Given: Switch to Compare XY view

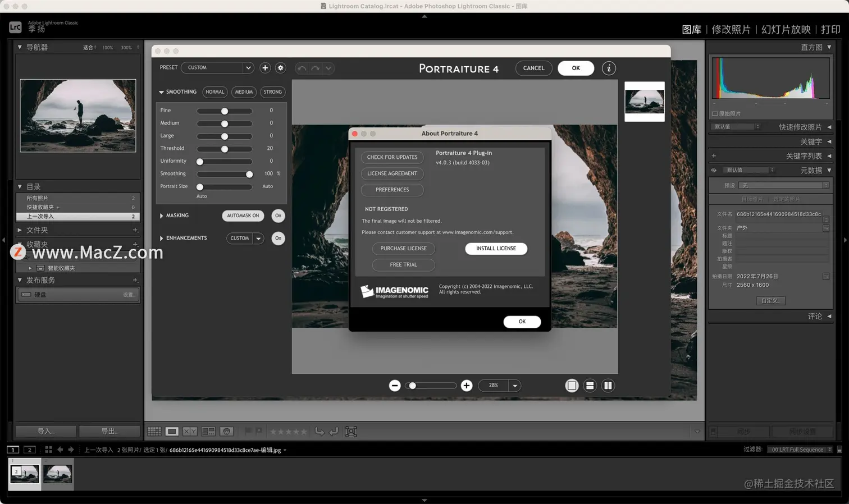Looking at the screenshot, I should (x=190, y=432).
